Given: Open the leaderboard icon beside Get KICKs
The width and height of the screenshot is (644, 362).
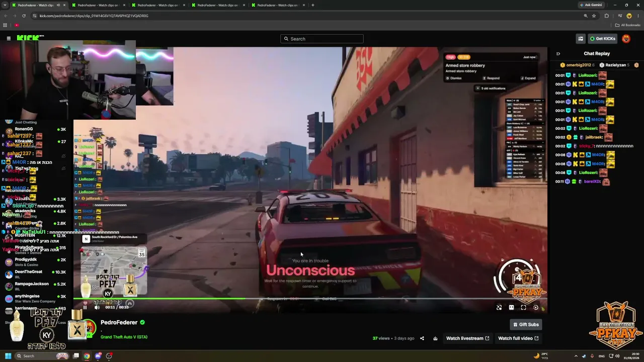Looking at the screenshot, I should [x=581, y=39].
